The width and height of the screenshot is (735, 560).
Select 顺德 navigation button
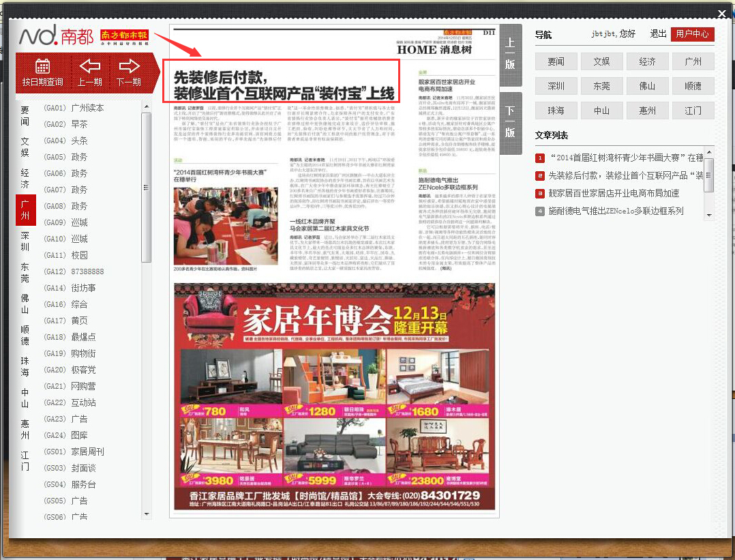pyautogui.click(x=693, y=86)
